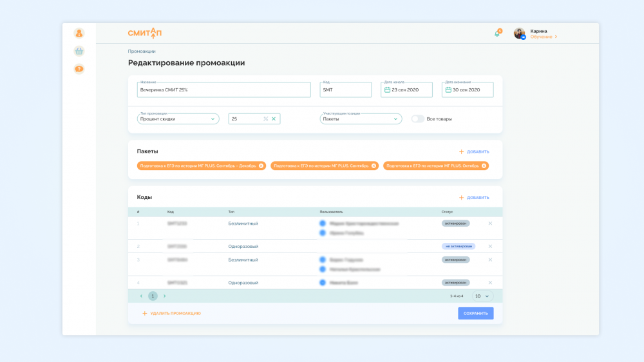
Task: Remove the МГ PLUS. Сентябрь package tag
Action: 374,166
